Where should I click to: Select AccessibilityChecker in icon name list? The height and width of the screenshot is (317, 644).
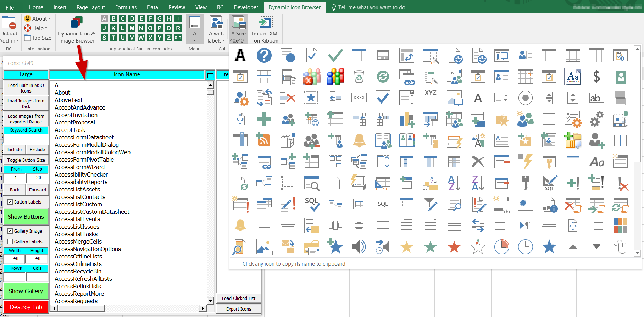tap(81, 174)
